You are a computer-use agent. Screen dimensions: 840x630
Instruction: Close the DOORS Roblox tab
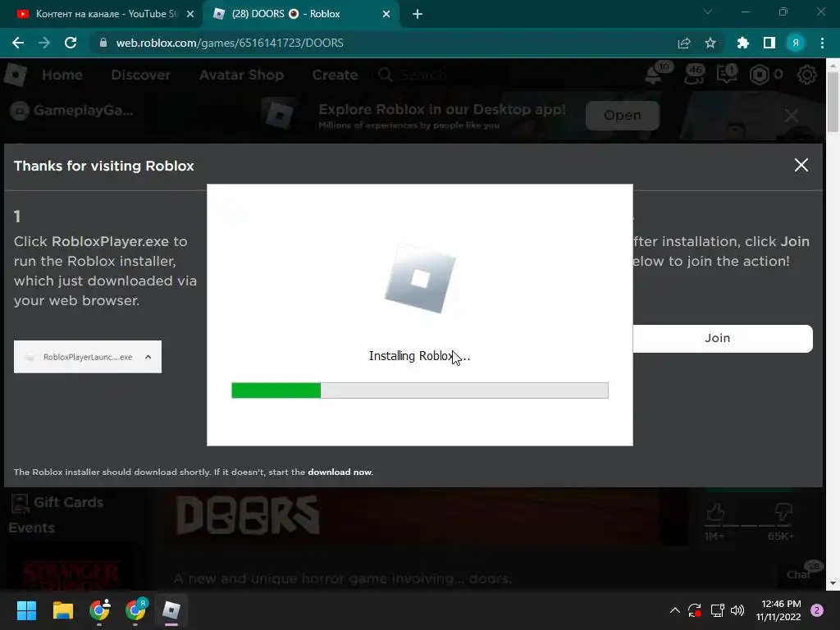386,14
